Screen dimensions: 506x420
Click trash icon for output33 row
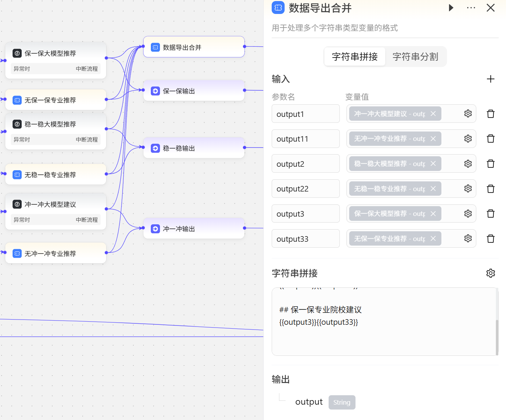(x=490, y=239)
